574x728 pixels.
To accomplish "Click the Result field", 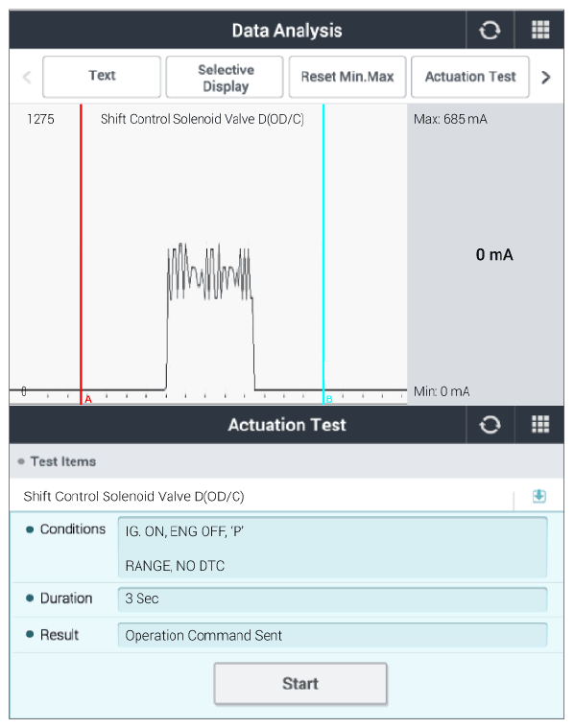I will tap(332, 635).
